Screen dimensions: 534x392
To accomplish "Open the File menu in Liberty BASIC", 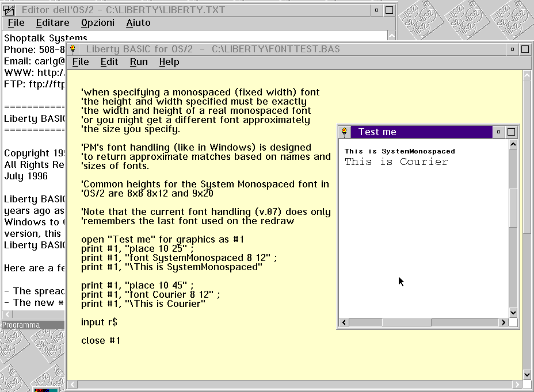I will 80,62.
